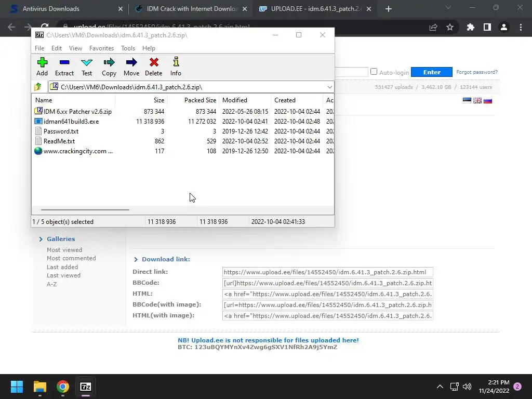
Task: Open Chrome profile avatar
Action: point(504,27)
